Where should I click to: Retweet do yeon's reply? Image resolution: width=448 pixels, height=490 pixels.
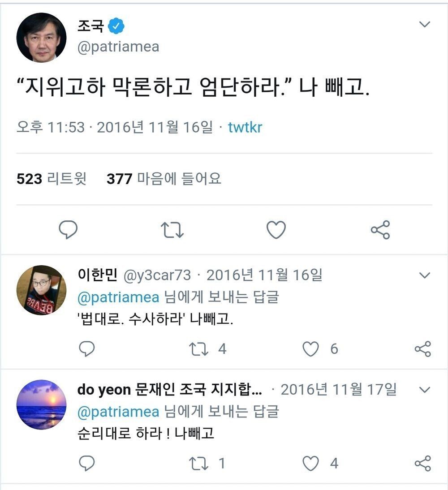click(x=199, y=464)
